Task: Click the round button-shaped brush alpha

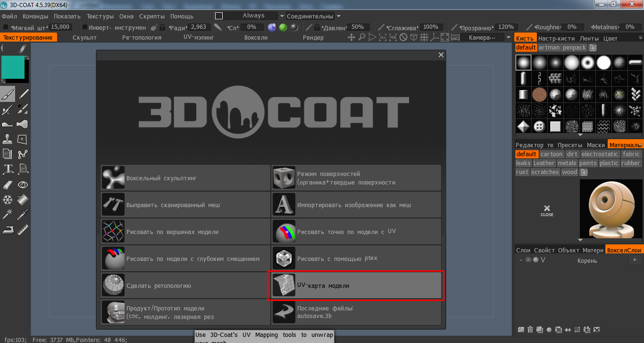Action: coord(539,126)
